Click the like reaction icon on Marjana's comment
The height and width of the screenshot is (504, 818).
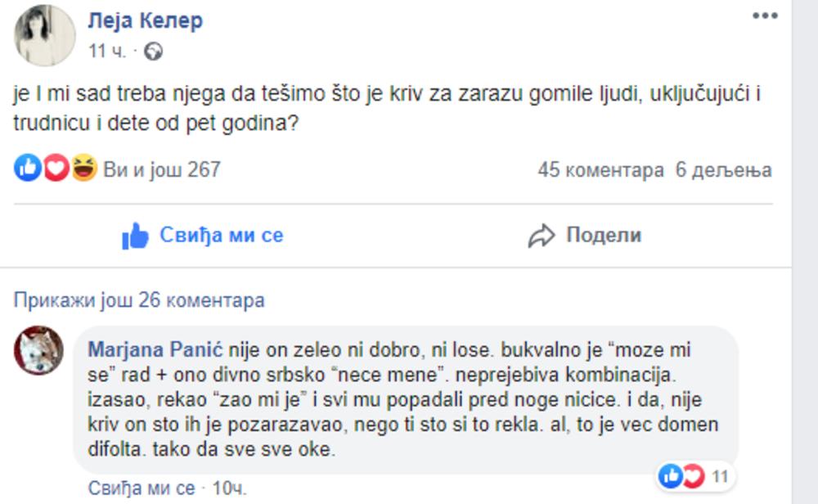coord(670,475)
